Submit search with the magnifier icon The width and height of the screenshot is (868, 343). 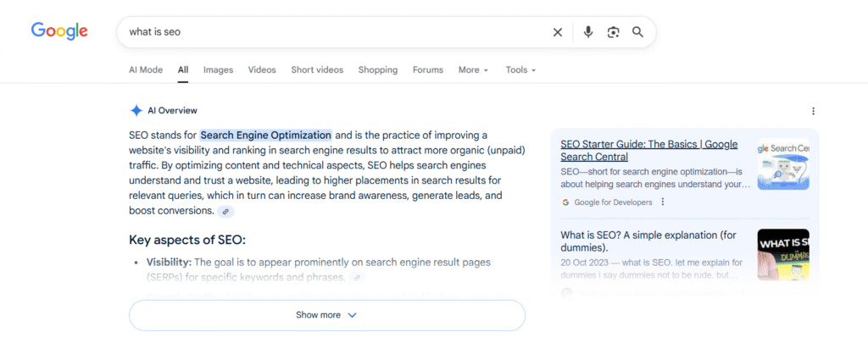637,32
